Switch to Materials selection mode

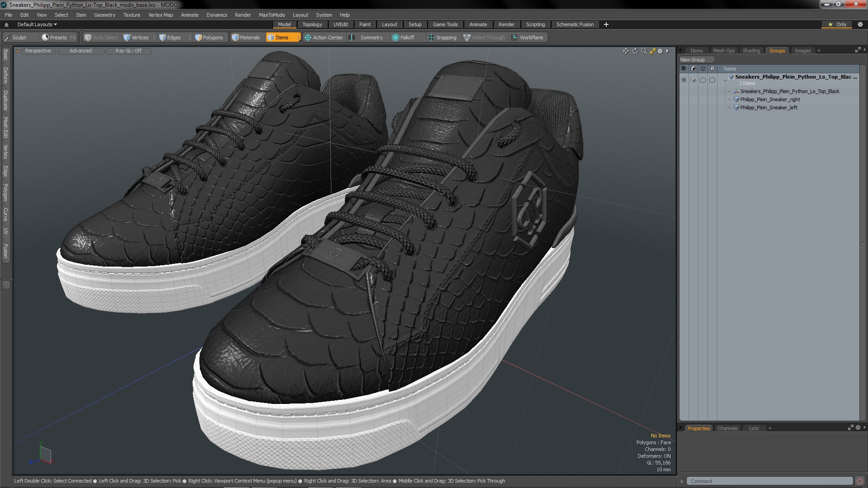(246, 38)
